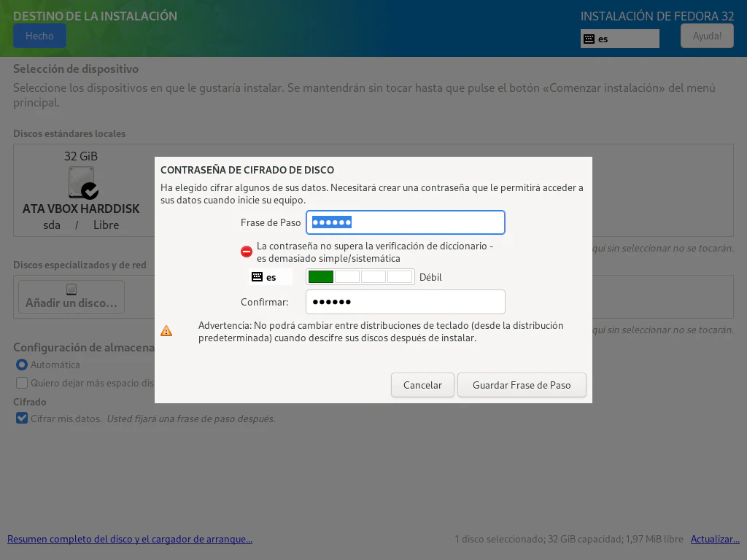Toggle the Cifrar mis datos checkbox

tap(22, 419)
